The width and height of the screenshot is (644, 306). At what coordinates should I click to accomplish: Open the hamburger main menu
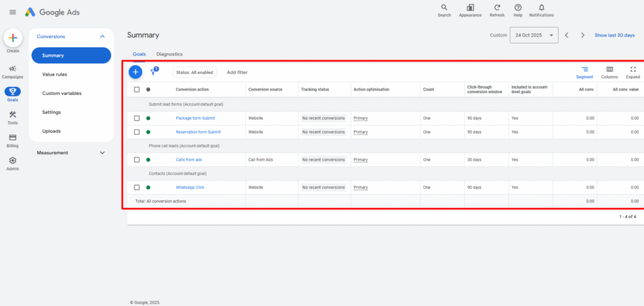tap(13, 12)
